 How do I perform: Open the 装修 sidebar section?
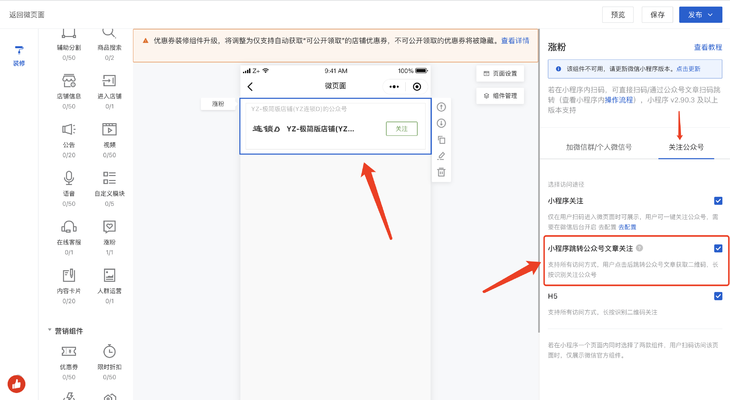coord(19,56)
